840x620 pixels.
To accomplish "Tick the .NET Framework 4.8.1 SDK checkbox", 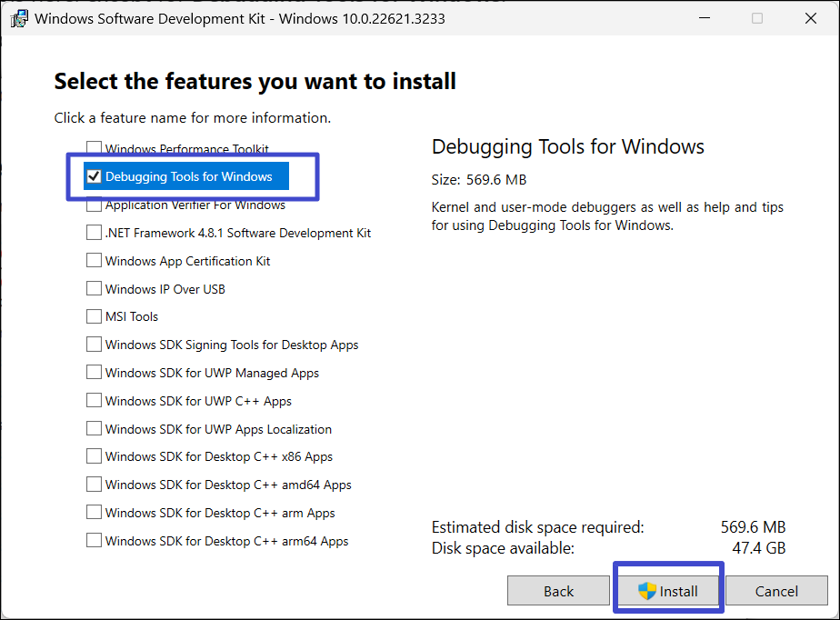I will (x=94, y=233).
